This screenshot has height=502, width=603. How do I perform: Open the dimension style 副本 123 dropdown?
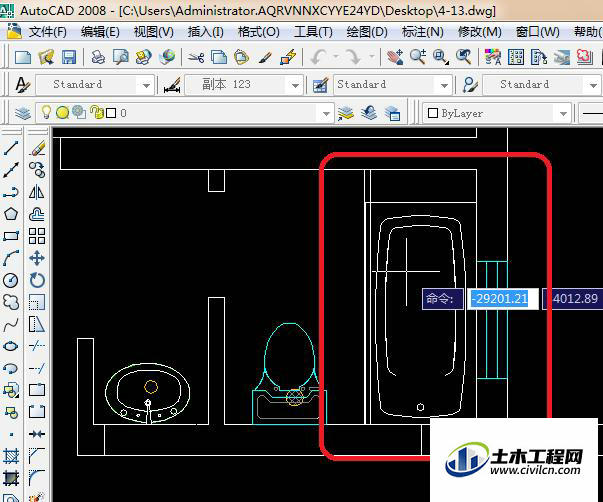tap(295, 85)
